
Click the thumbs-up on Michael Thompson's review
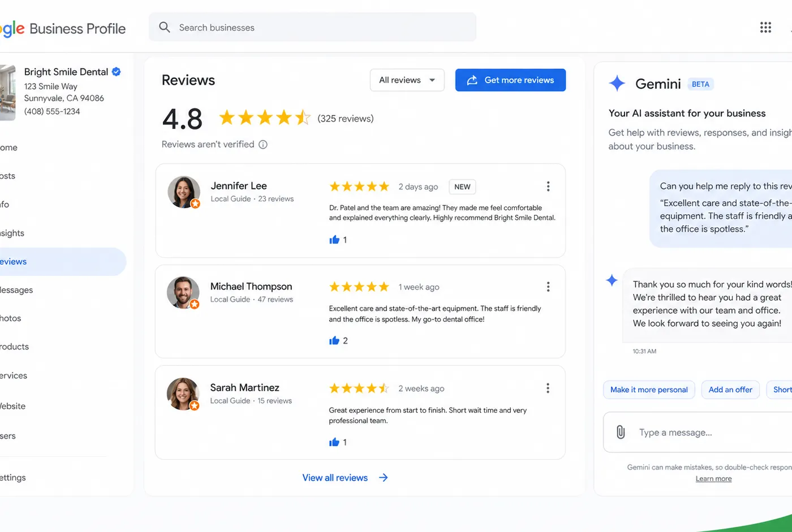(x=334, y=340)
